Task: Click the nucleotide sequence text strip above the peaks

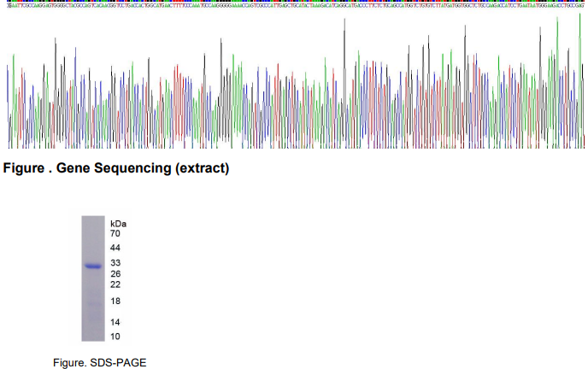Action: coord(294,4)
